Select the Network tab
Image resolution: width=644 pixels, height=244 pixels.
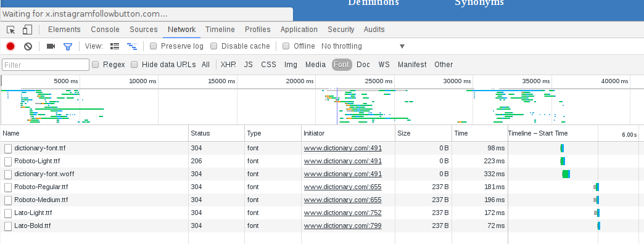pos(181,30)
